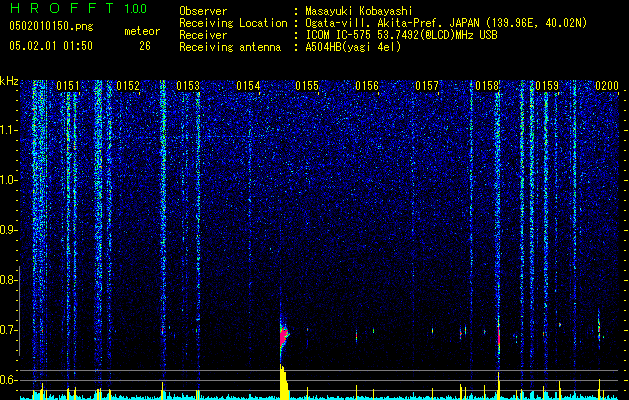
Task: Click the 1.1 kHz axis label
Action: coord(9,130)
